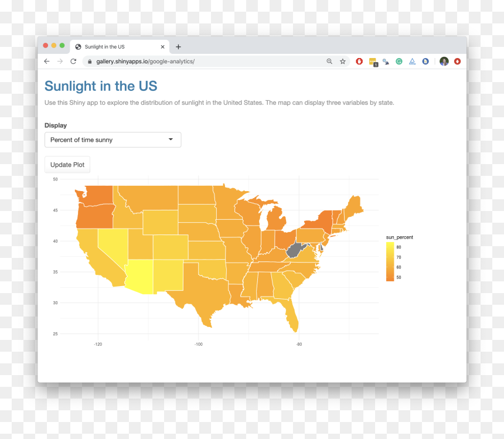
Task: Click the legend value 80
Action: coord(399,247)
